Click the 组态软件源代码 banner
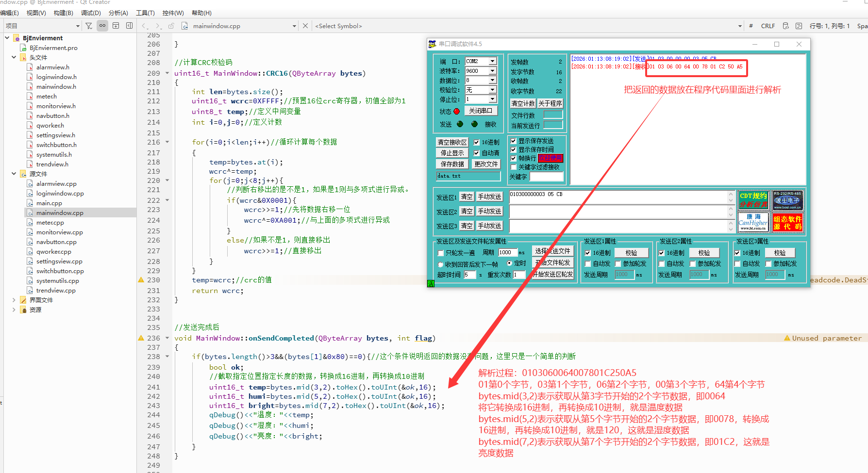 [x=787, y=222]
